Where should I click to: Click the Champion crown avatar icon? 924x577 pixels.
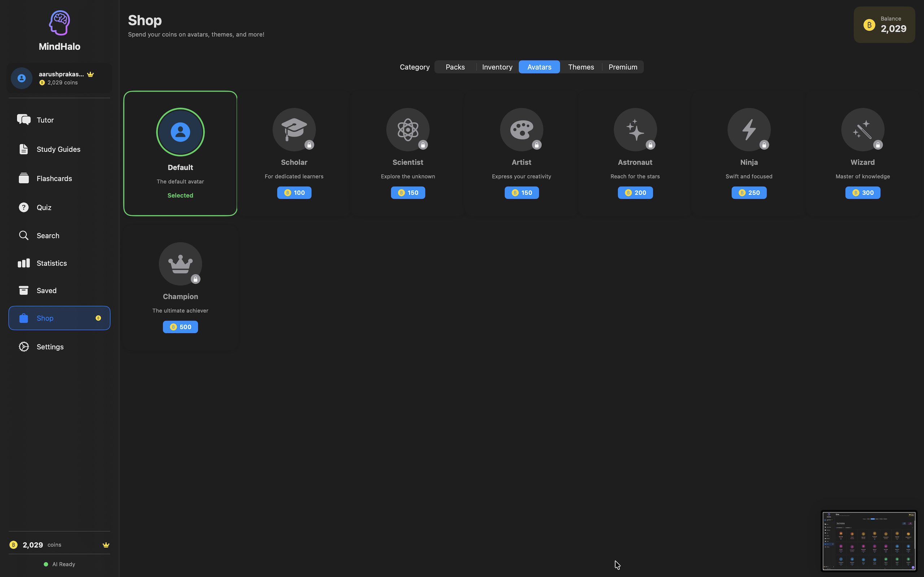[180, 264]
